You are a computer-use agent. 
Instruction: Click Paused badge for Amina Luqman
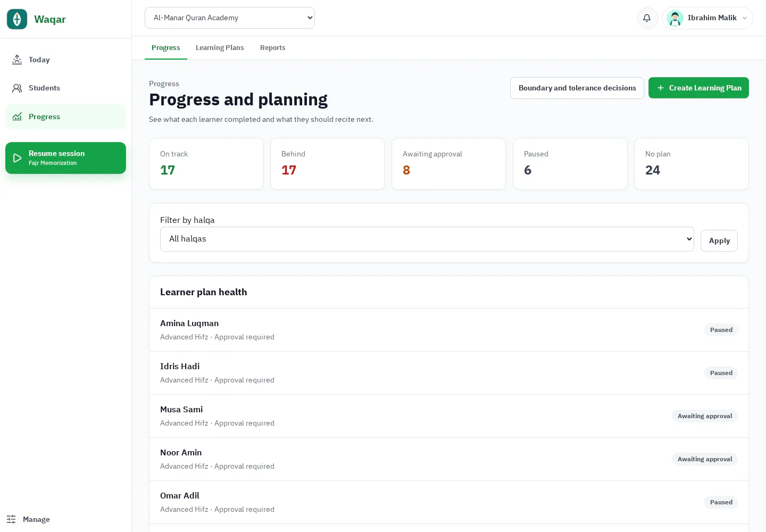tap(721, 330)
